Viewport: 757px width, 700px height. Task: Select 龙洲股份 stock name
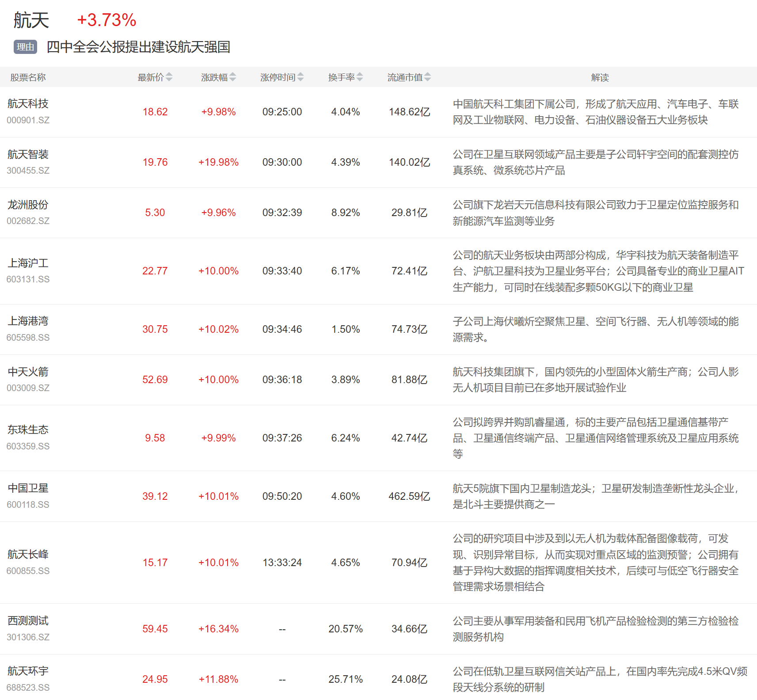tap(28, 205)
